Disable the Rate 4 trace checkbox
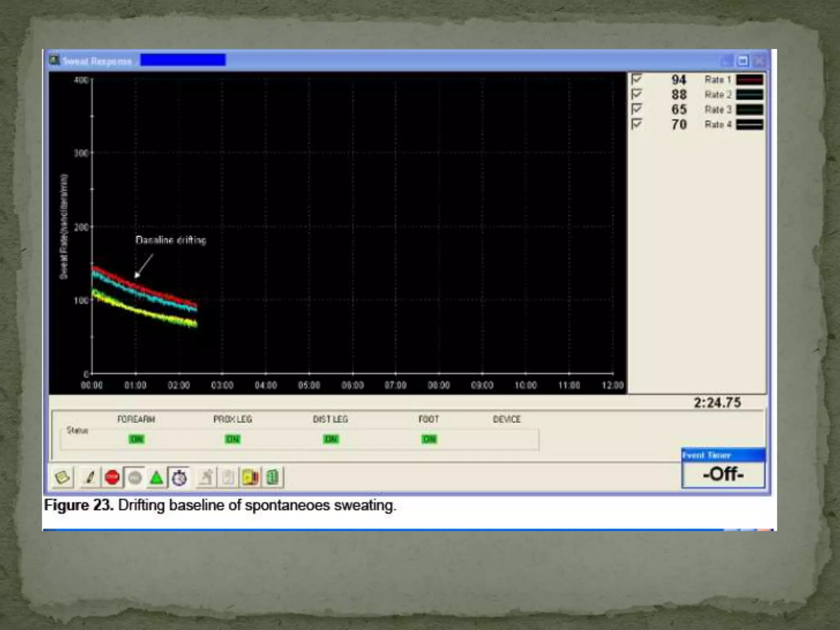This screenshot has height=630, width=840. point(637,124)
